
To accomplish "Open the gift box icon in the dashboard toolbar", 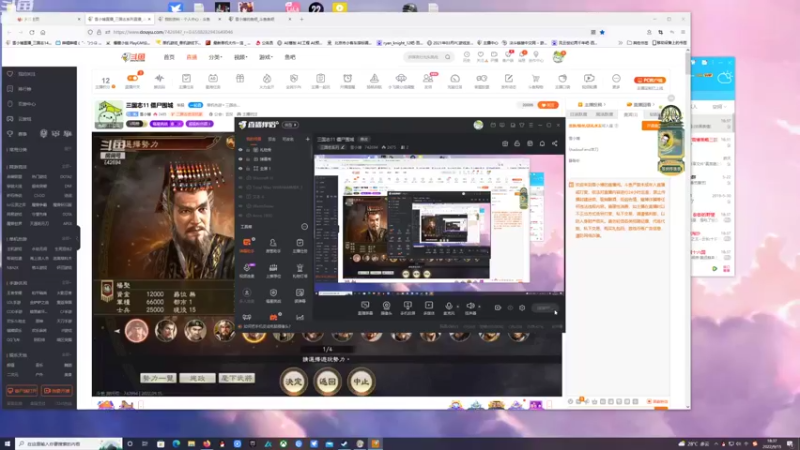I will tap(240, 80).
